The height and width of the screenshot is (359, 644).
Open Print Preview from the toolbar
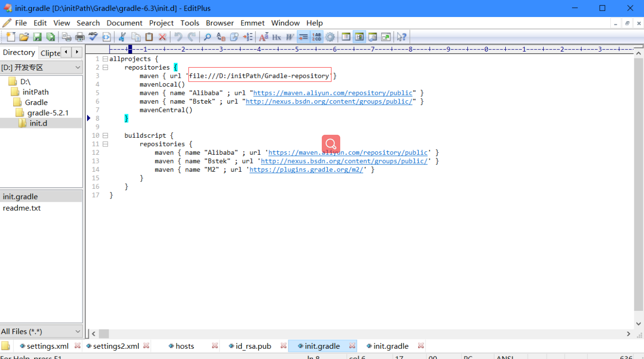pos(67,37)
